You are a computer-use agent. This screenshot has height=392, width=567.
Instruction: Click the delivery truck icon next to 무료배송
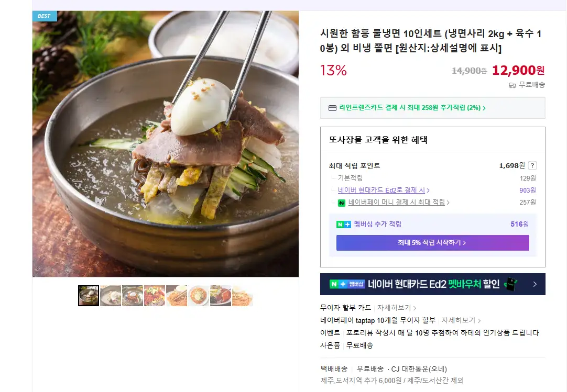pyautogui.click(x=512, y=85)
